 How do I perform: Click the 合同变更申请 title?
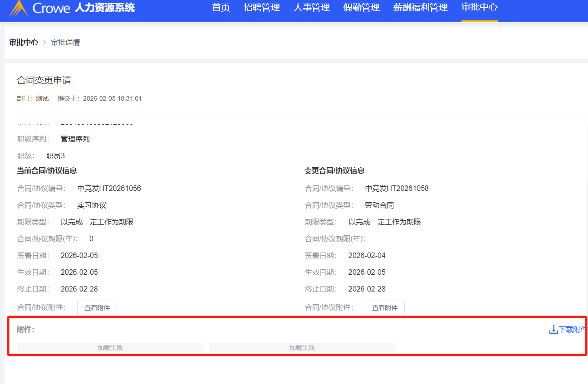click(x=44, y=81)
